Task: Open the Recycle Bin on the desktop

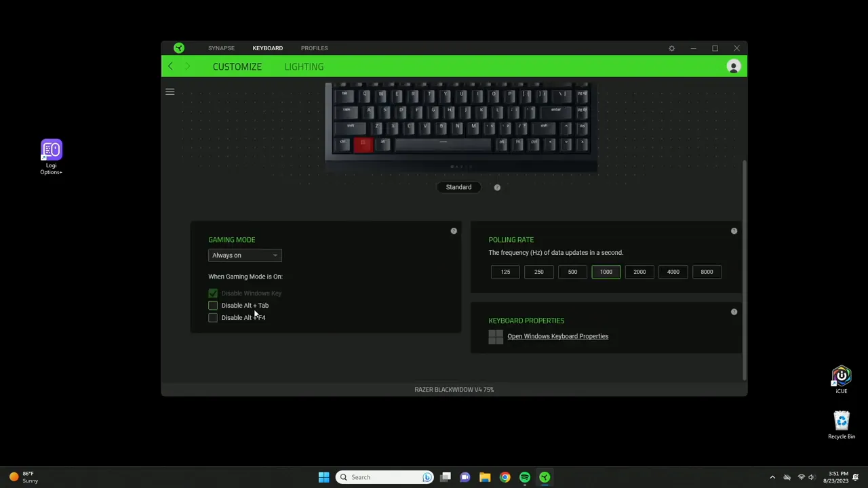Action: (x=842, y=425)
